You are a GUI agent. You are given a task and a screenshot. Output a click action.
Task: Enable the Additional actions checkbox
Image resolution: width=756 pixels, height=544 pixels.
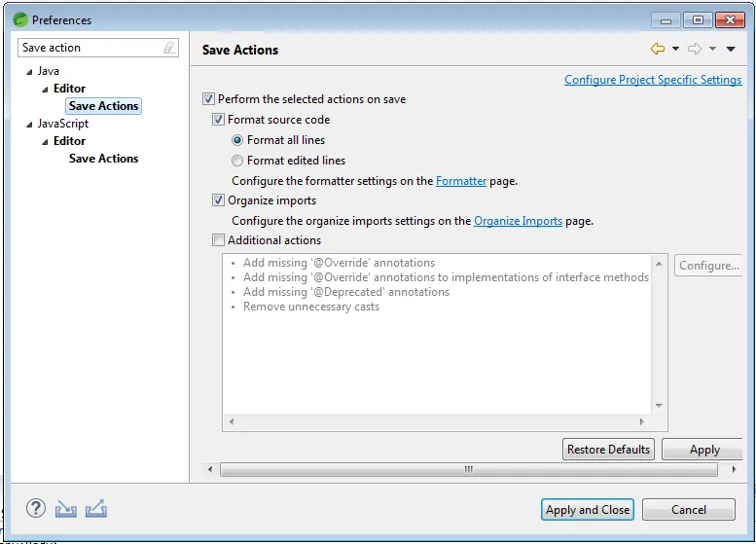(x=218, y=240)
